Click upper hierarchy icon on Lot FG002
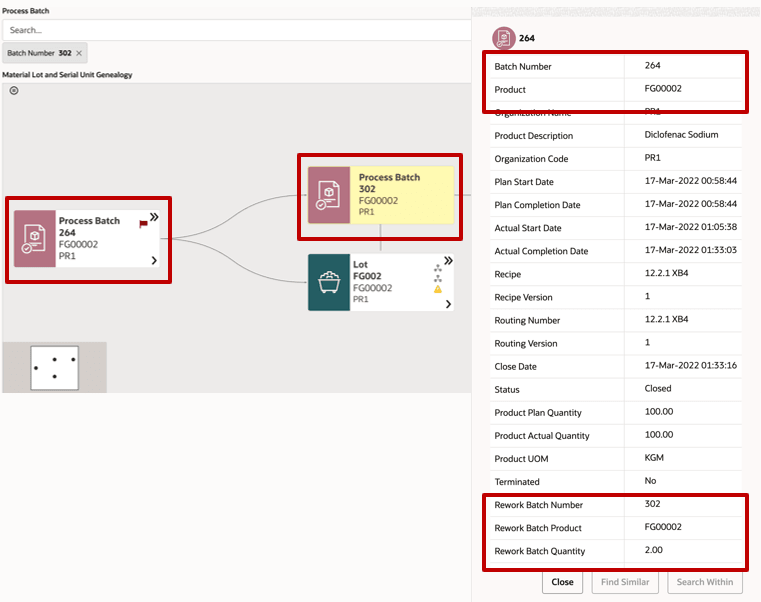Viewport: 761px width, 602px height. coord(438,268)
